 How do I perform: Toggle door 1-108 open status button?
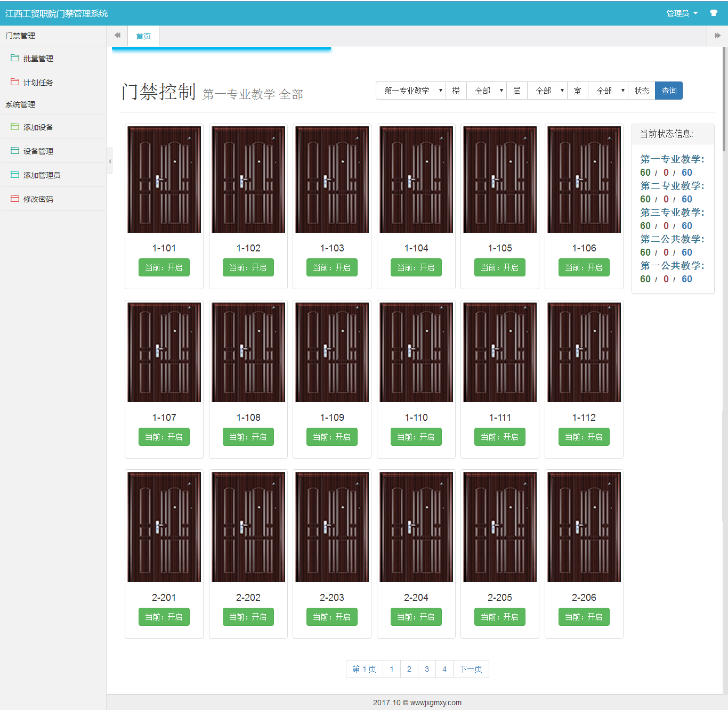(248, 437)
